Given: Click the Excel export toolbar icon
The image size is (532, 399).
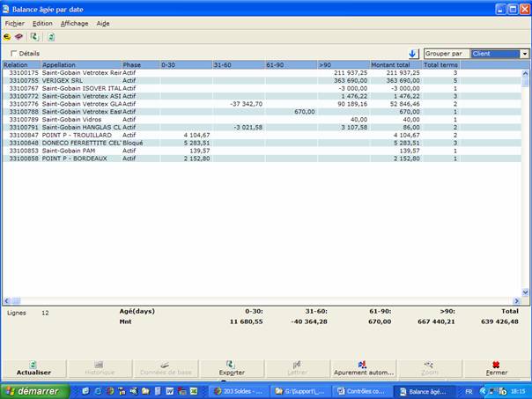Looking at the screenshot, I should coord(51,37).
